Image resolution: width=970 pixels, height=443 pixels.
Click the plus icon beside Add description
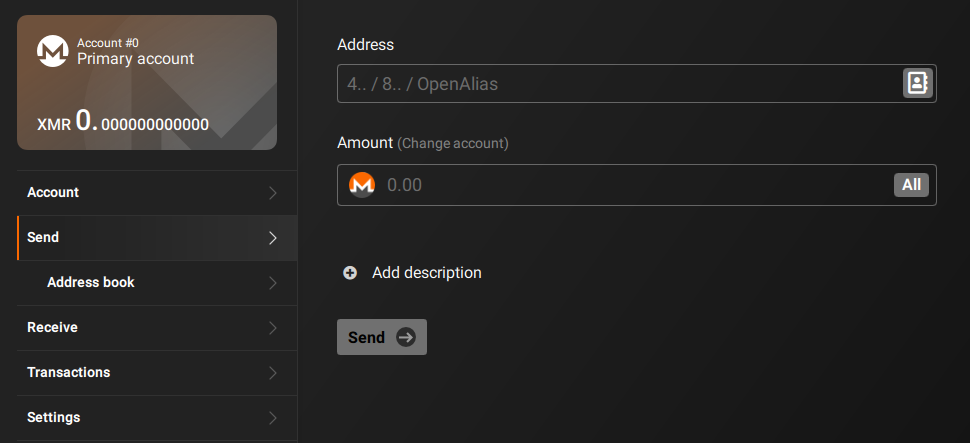350,273
